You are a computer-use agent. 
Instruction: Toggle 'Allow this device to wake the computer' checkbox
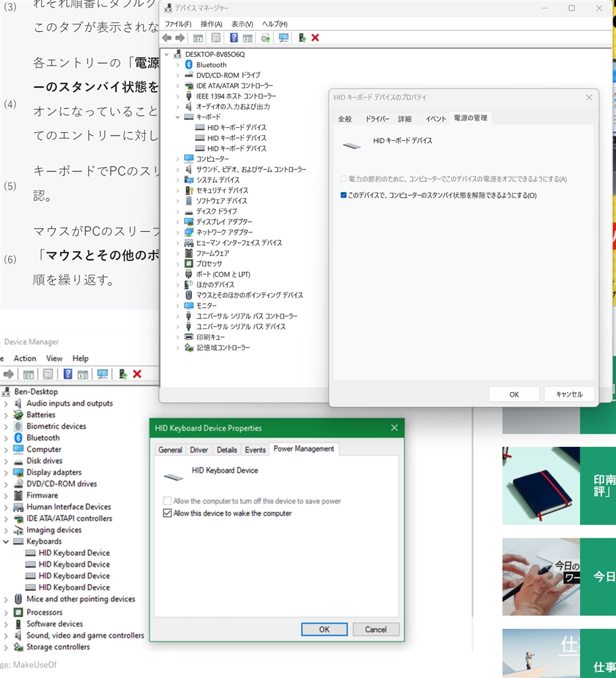[167, 513]
